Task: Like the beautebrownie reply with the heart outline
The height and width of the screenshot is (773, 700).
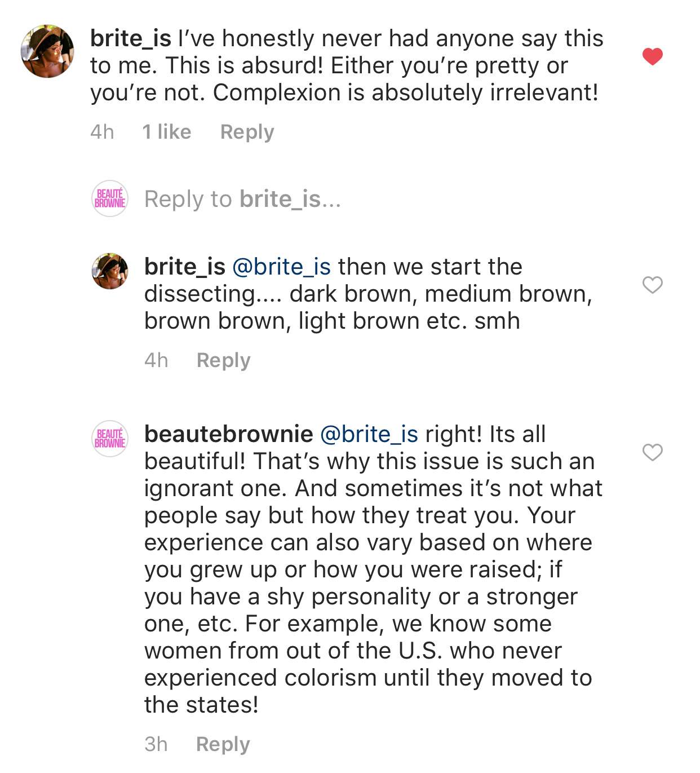Action: click(652, 452)
